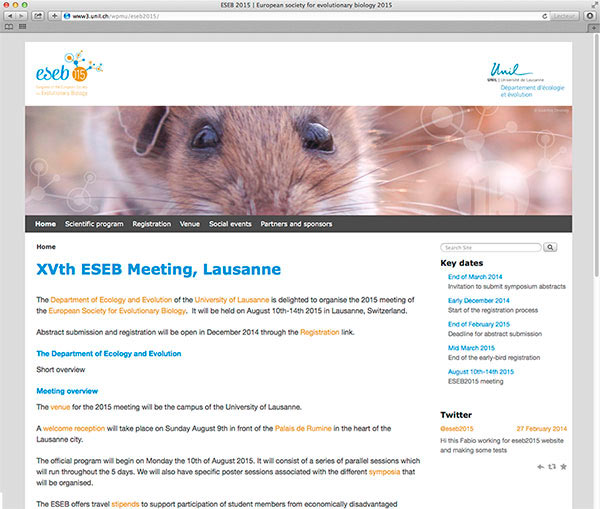This screenshot has height=509, width=600.
Task: Open the welcome reception link
Action: point(74,428)
